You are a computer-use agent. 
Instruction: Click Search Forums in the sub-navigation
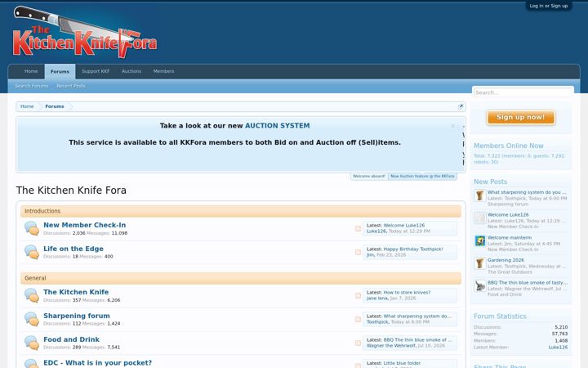click(x=32, y=86)
